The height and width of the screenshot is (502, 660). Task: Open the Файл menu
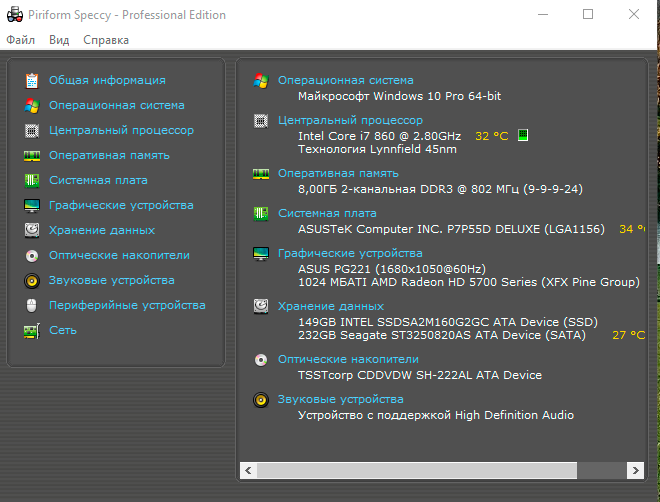coord(21,40)
